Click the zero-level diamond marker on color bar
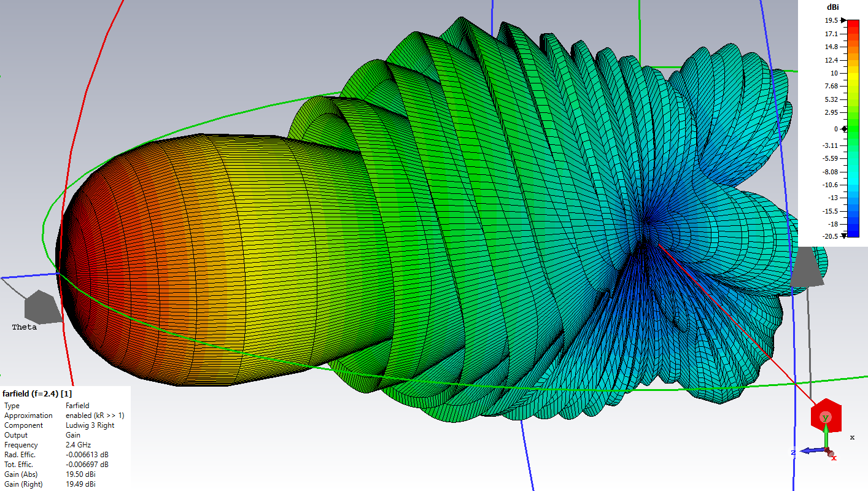Viewport: 868px width, 491px height. pos(844,129)
